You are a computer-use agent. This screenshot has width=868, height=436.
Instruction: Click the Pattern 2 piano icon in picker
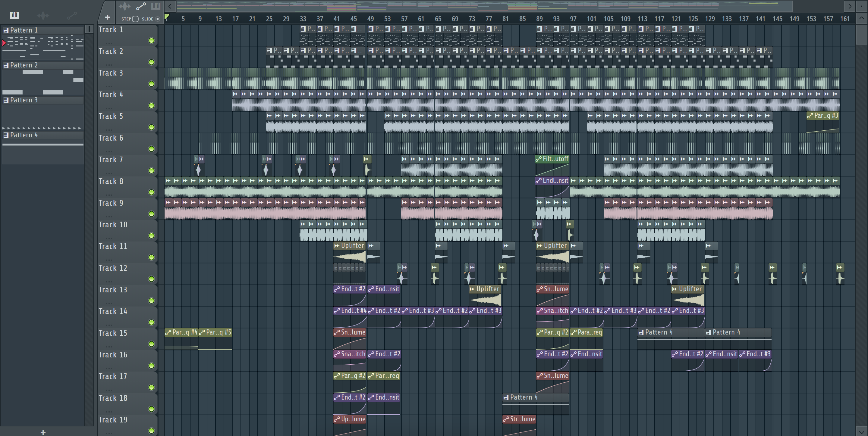pos(6,65)
